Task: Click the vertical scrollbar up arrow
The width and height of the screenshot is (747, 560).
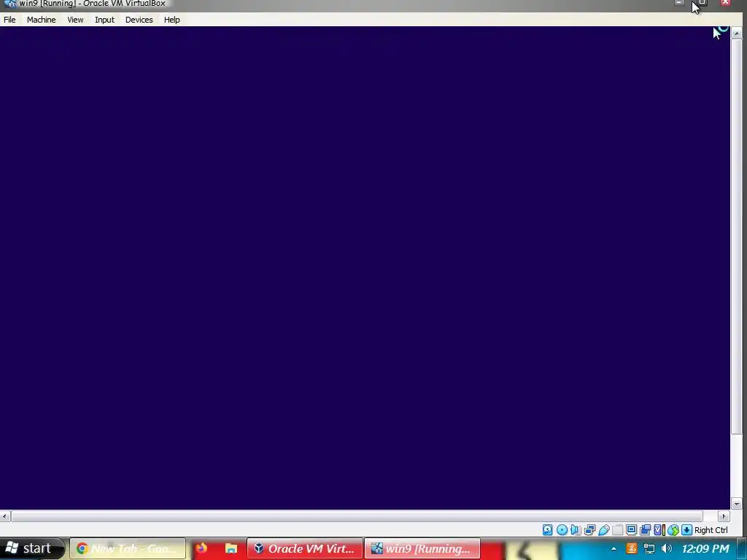Action: pos(737,34)
